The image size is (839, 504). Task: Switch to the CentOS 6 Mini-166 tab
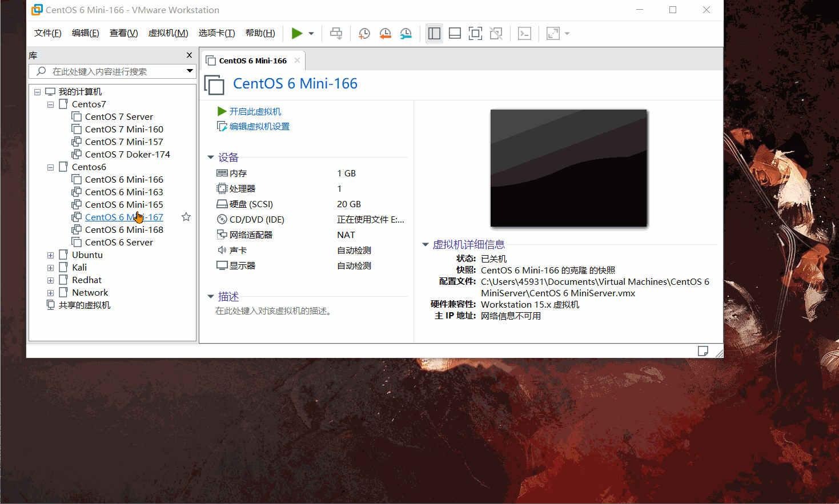point(252,61)
